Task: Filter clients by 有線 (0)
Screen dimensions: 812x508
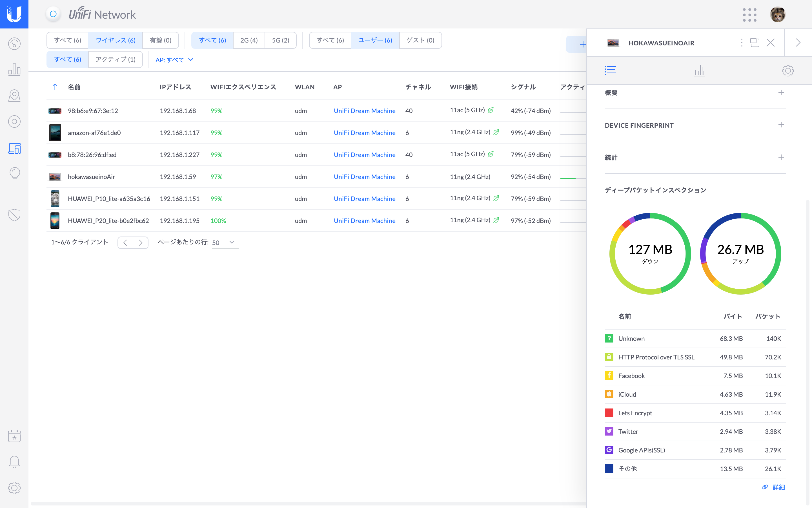Action: [x=161, y=40]
